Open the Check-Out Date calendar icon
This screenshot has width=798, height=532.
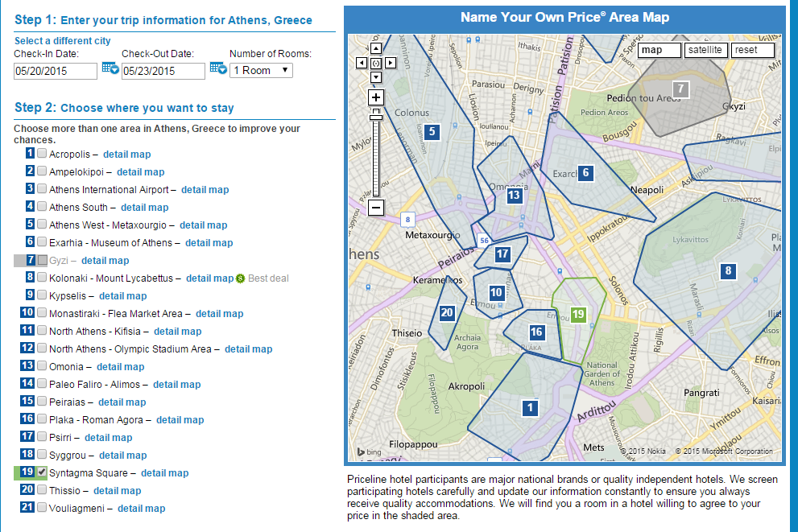pyautogui.click(x=218, y=68)
